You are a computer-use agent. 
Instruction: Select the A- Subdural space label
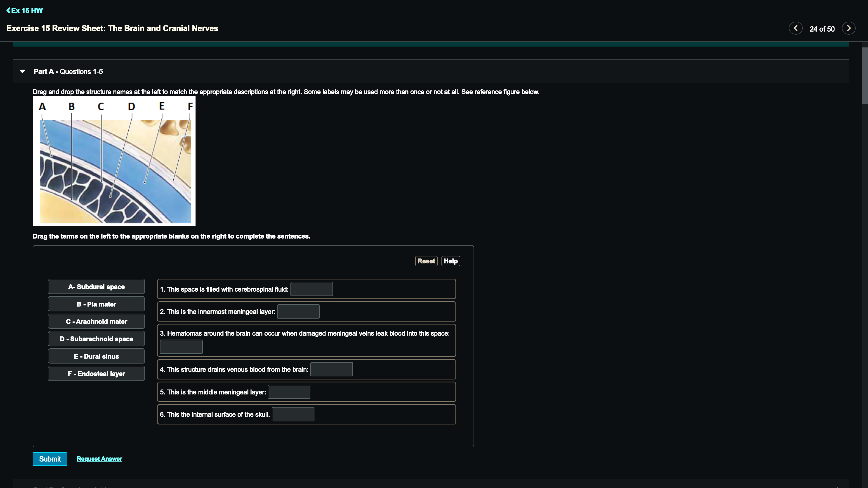[96, 287]
